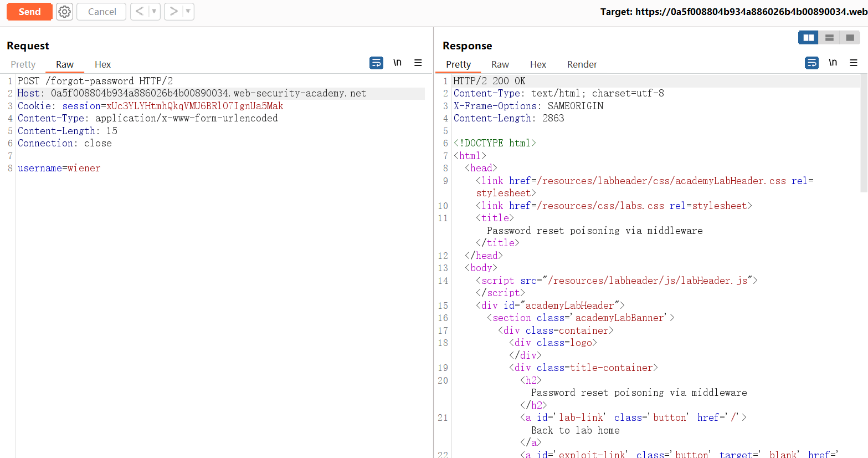This screenshot has height=458, width=868.
Task: Go to the next request with the forward arrow
Action: [173, 12]
